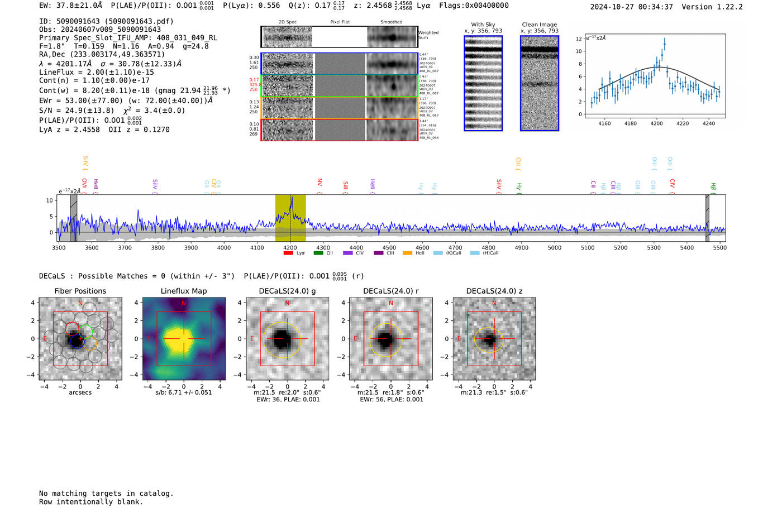Click the 'Obs: 20240607v009_5090091643' line
This screenshot has height=532, width=782.
[x=100, y=30]
